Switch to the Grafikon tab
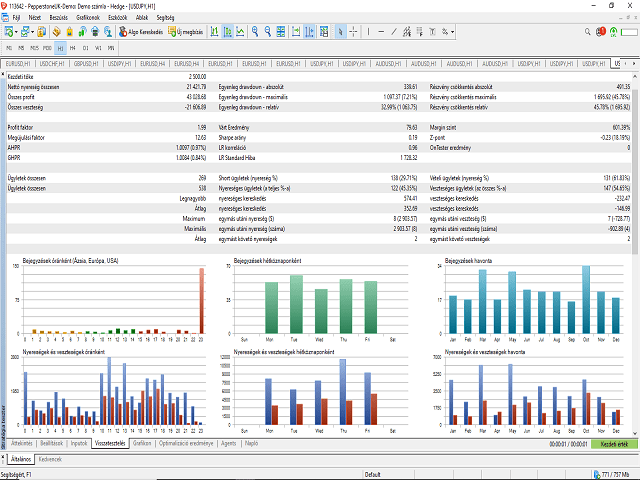The width and height of the screenshot is (640, 480). pyautogui.click(x=141, y=441)
